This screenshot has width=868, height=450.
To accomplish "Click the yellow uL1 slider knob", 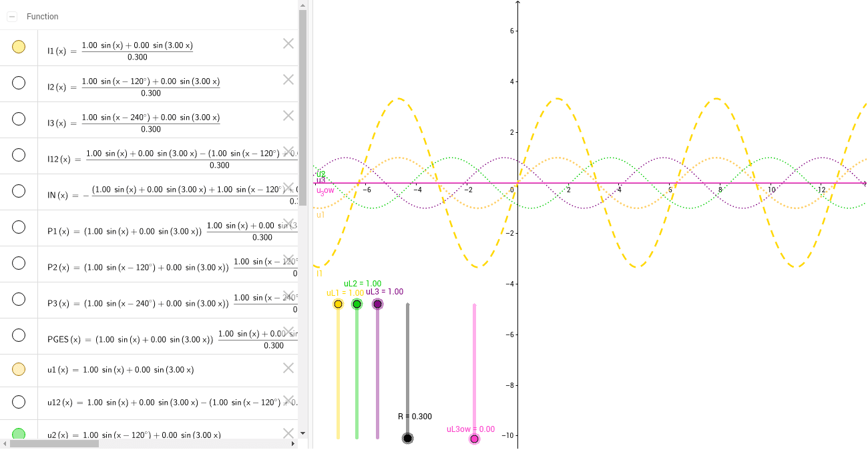I will click(x=338, y=304).
